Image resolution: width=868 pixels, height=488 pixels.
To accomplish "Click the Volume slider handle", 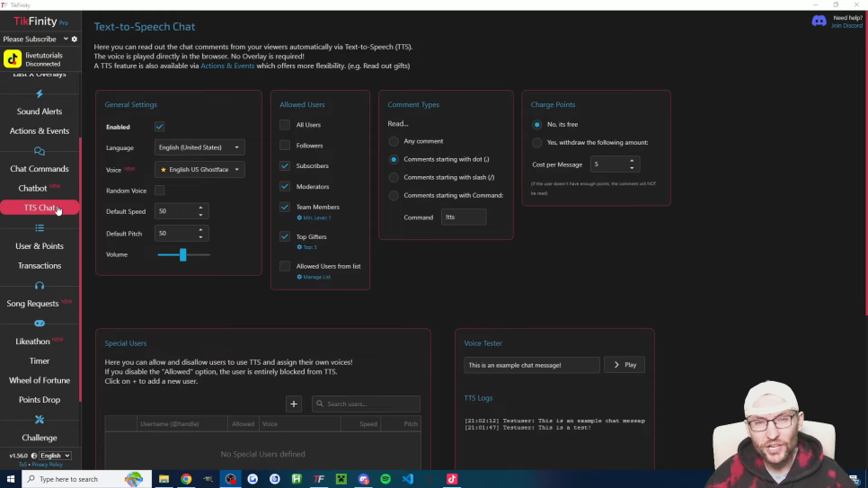I will click(182, 255).
